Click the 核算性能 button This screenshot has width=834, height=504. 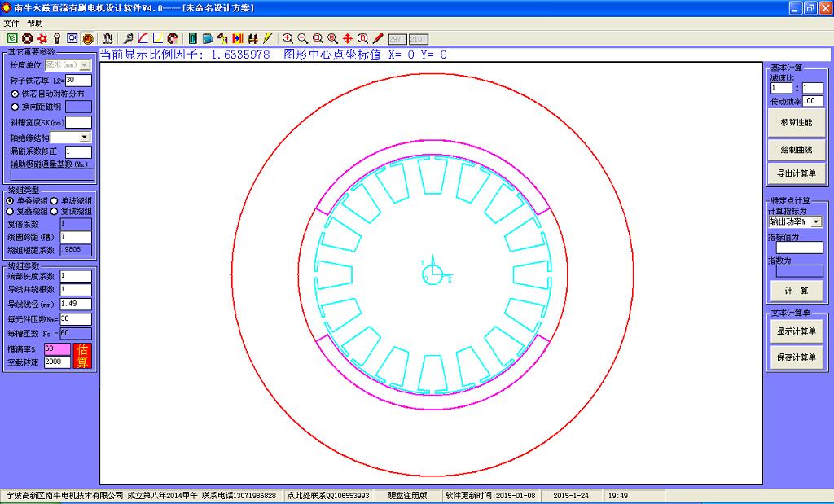click(796, 122)
